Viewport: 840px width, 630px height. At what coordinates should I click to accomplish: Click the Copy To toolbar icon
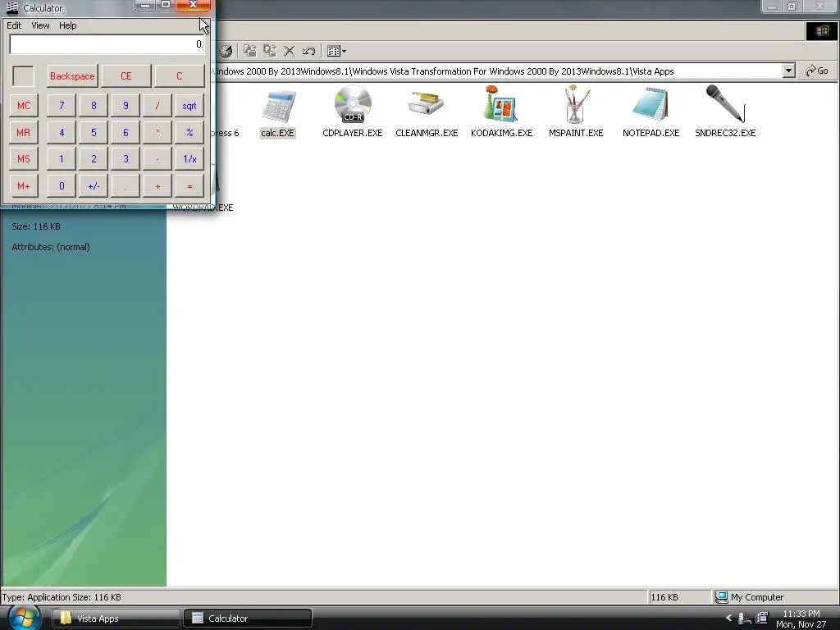269,51
